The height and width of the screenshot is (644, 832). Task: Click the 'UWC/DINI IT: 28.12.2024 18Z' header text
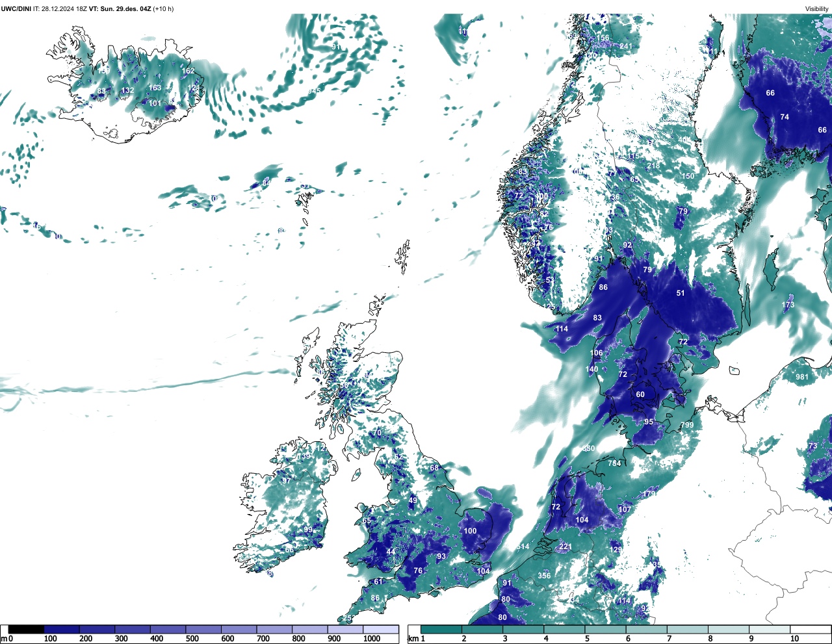pos(43,9)
